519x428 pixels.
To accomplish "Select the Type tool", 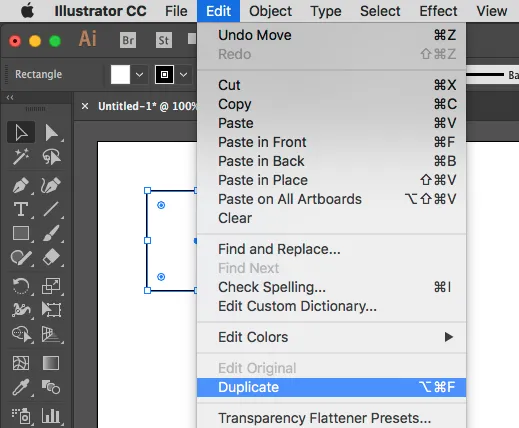I will (x=21, y=209).
